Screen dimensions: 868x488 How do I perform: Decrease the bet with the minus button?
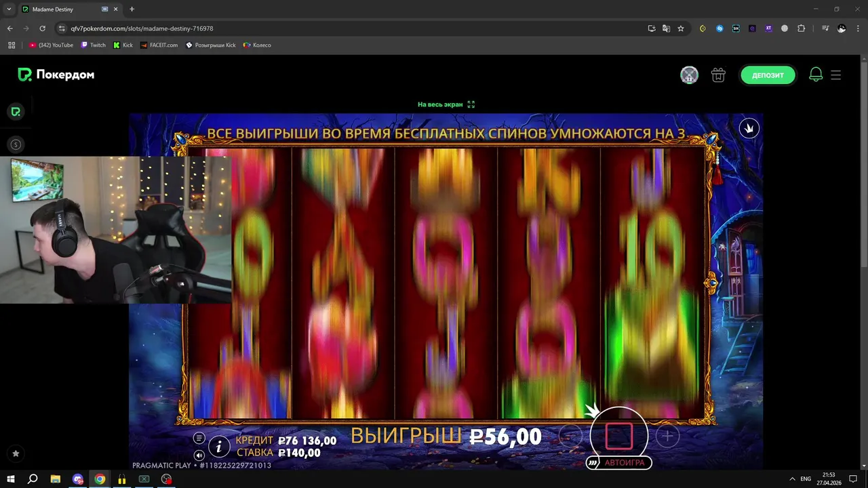570,436
